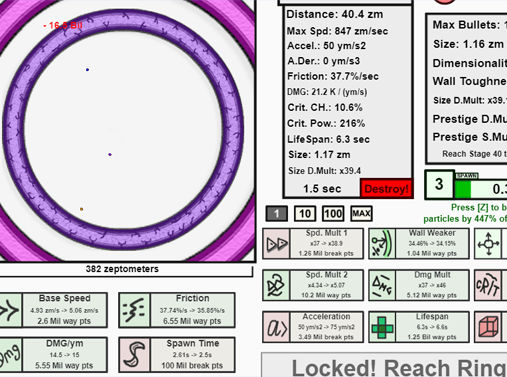
Task: Click the Crit upgrade icon
Action: click(x=488, y=285)
